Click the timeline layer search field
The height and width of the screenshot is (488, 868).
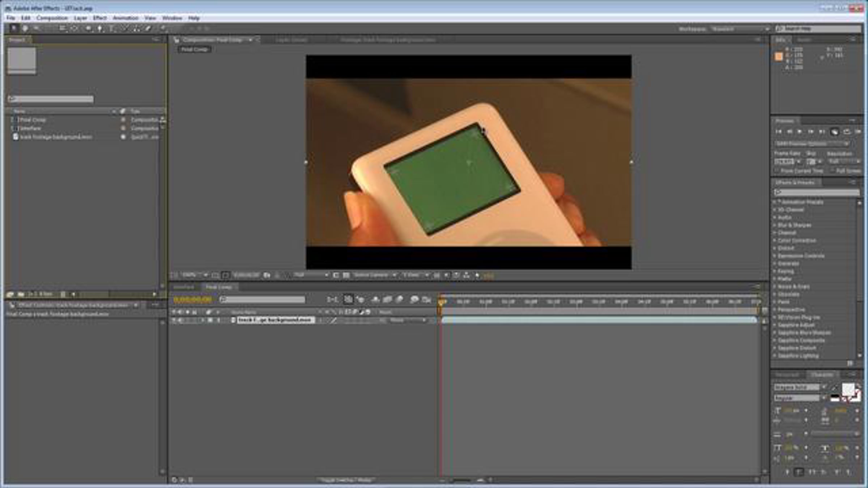pyautogui.click(x=263, y=300)
